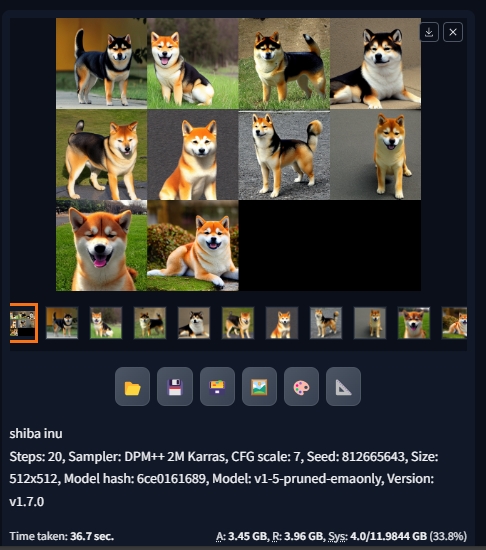Close the gallery preview

click(453, 32)
